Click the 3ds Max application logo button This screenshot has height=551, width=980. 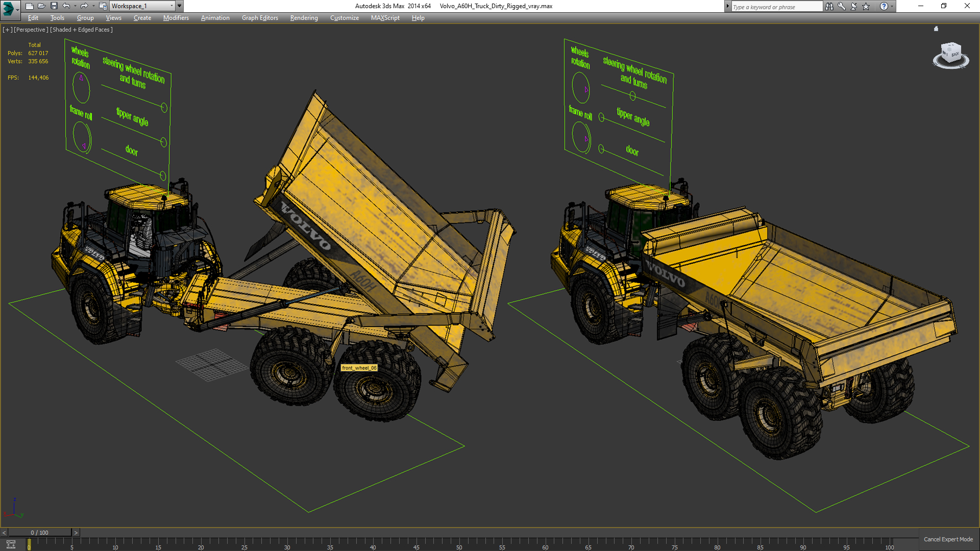tap(9, 8)
